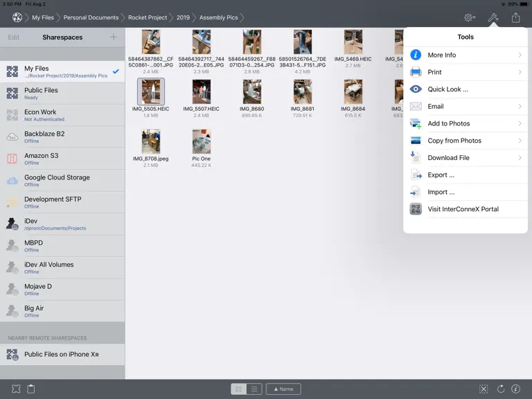The width and height of the screenshot is (532, 399).
Task: Click the Print printer icon
Action: tap(416, 72)
